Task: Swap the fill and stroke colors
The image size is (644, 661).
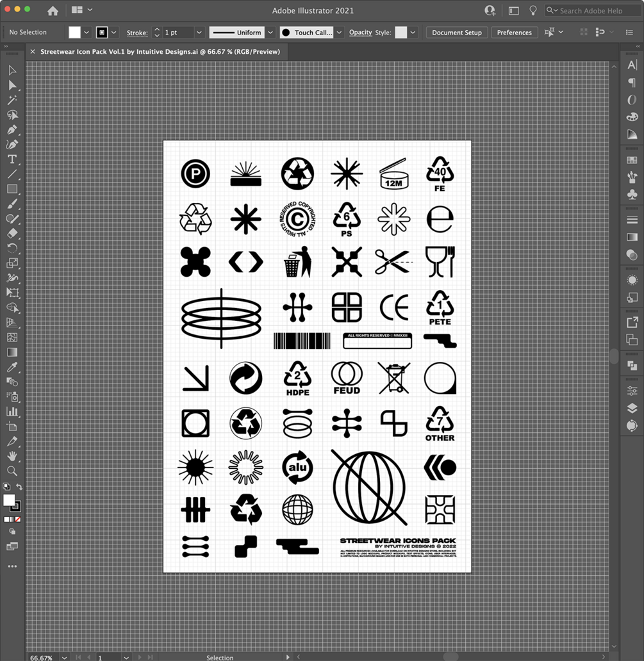Action: 20,487
